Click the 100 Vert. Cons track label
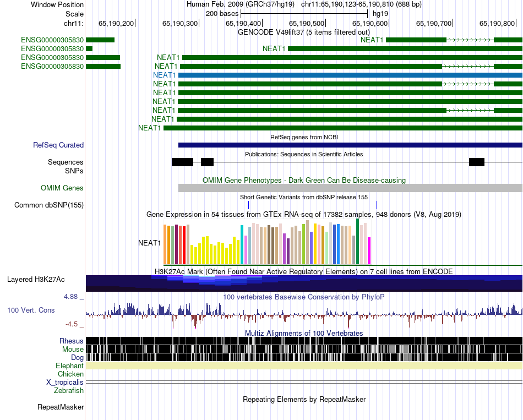 pos(31,310)
